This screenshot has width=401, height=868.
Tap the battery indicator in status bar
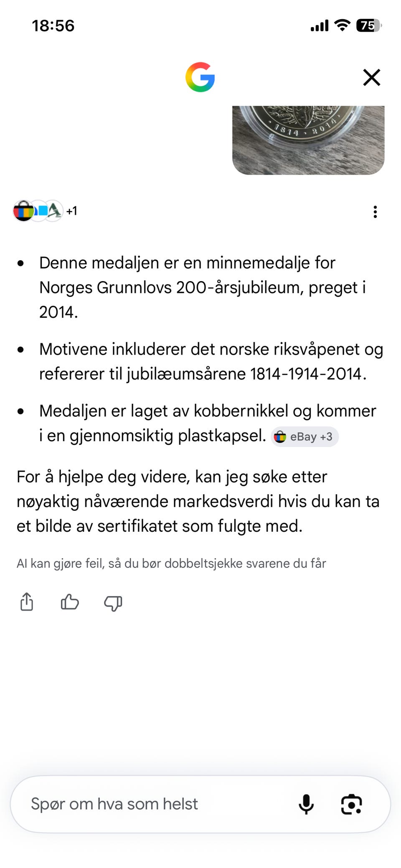click(x=369, y=25)
